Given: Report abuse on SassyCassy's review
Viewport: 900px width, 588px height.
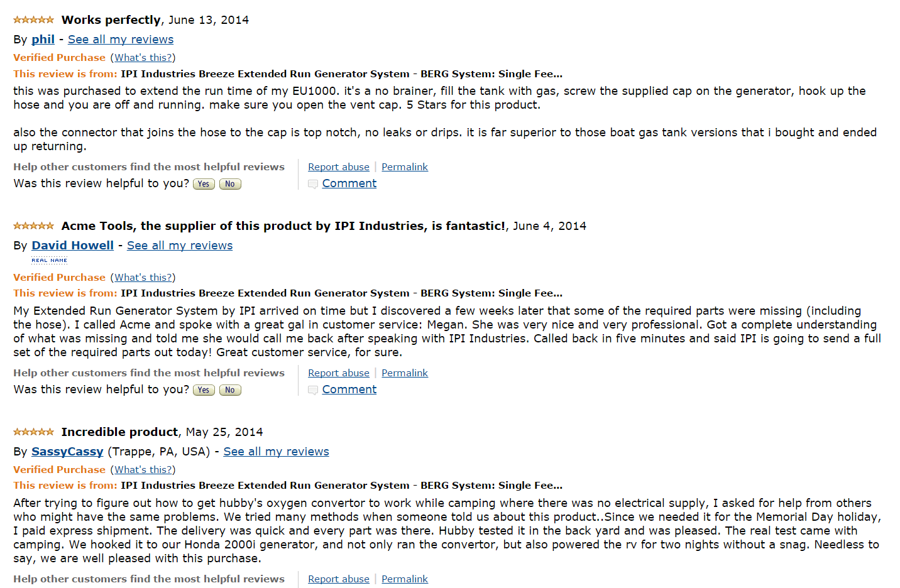Looking at the screenshot, I should 339,579.
